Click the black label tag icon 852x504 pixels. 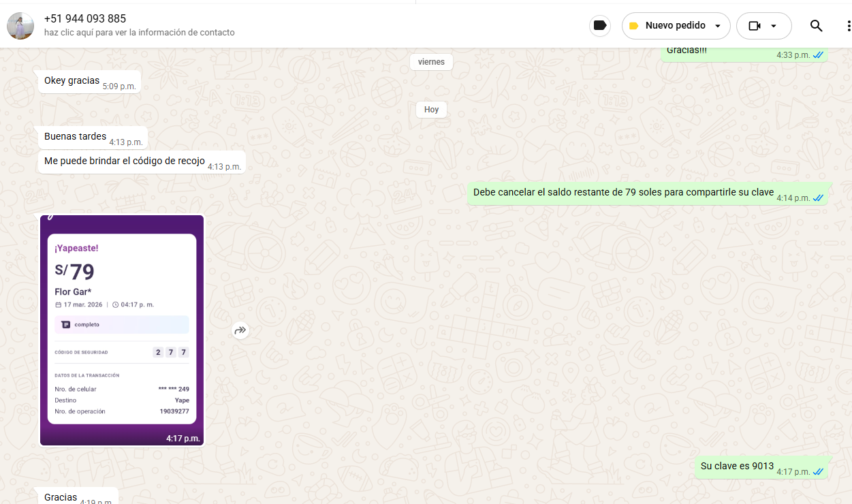[x=600, y=26]
